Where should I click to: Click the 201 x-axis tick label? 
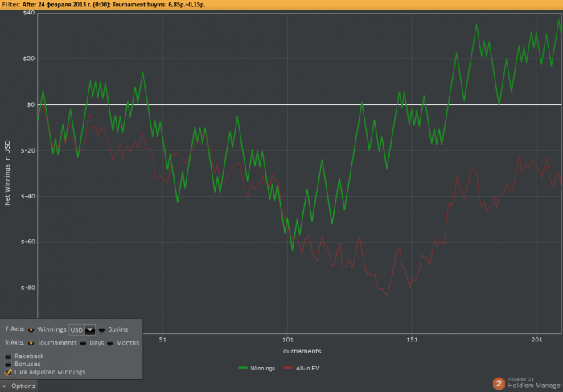[536, 340]
